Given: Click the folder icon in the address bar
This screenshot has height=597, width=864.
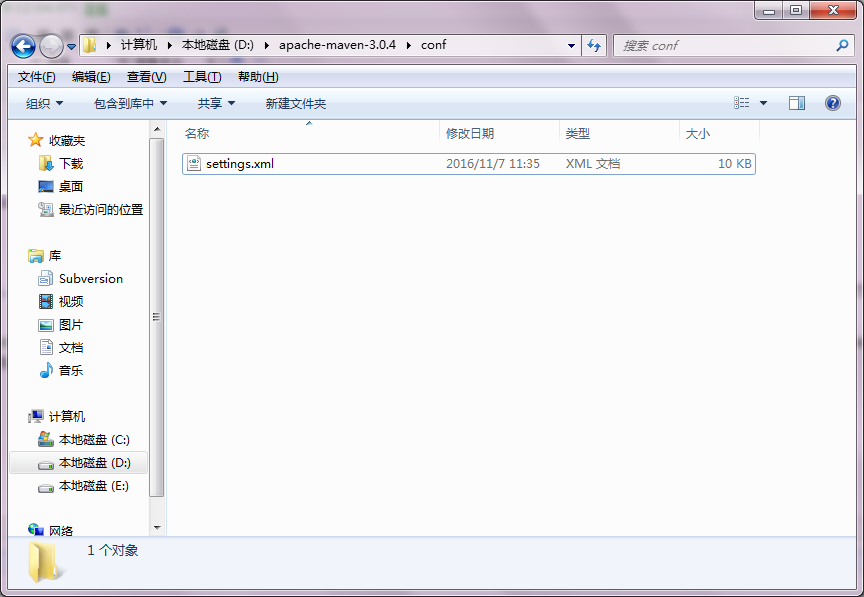Looking at the screenshot, I should pyautogui.click(x=90, y=45).
